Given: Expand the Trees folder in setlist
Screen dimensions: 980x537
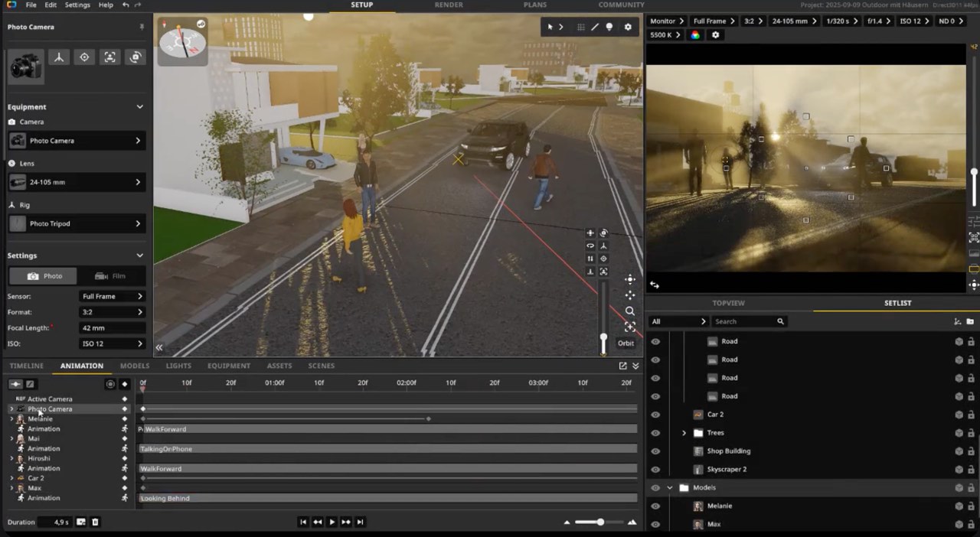Looking at the screenshot, I should point(684,433).
